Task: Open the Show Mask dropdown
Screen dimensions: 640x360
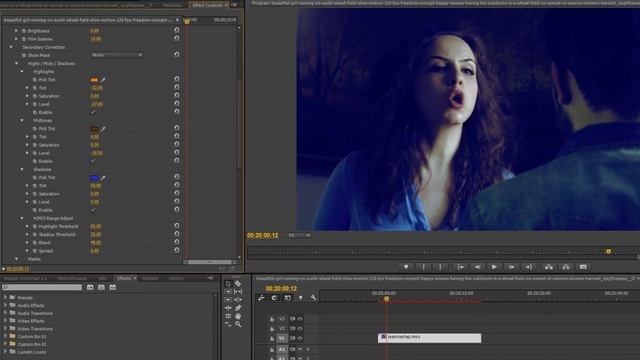Action: [x=116, y=55]
